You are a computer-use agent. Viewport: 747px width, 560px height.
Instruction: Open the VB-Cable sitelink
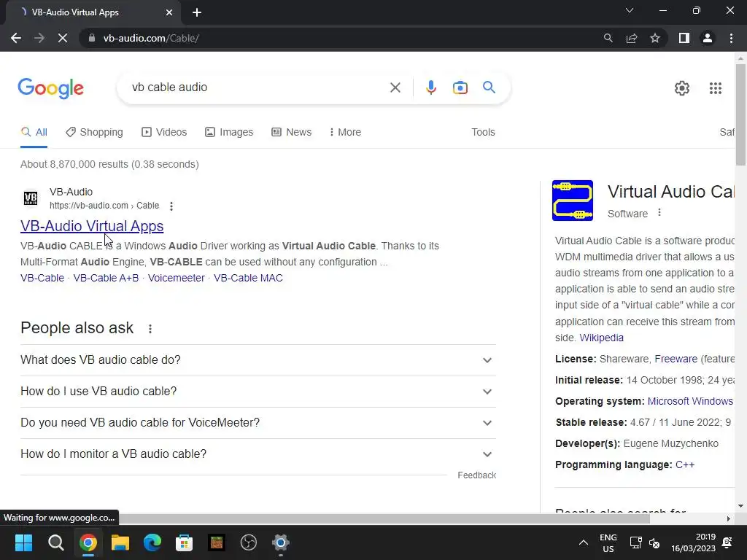(42, 278)
